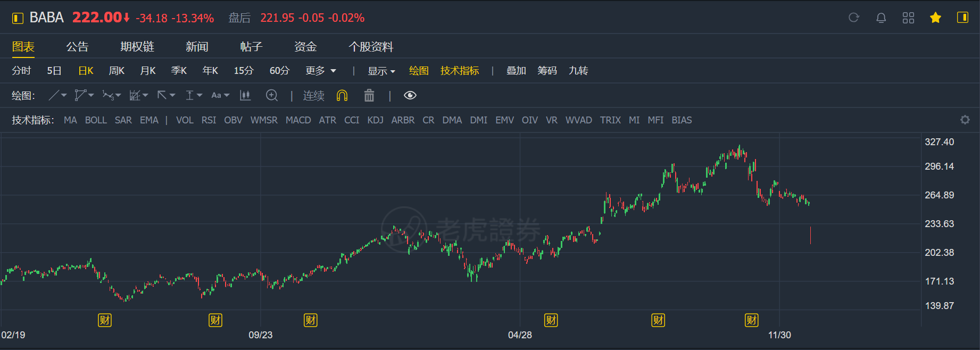The width and height of the screenshot is (980, 350).
Task: Select the 周K weekly period
Action: [x=117, y=71]
